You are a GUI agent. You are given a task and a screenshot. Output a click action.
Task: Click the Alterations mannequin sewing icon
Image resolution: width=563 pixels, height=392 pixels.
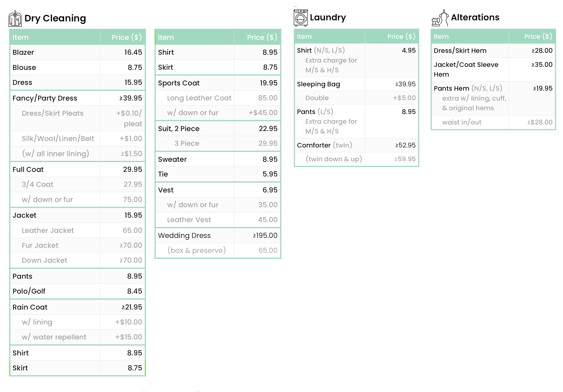pos(440,18)
